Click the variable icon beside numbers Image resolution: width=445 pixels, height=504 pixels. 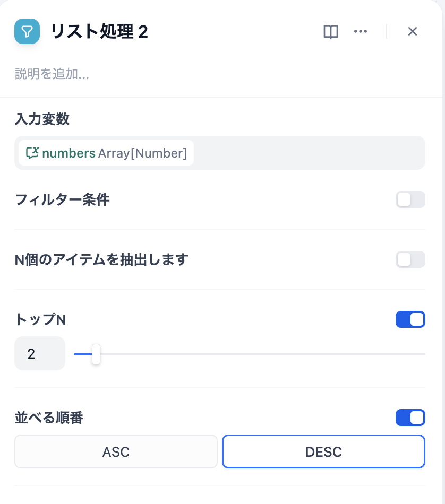[32, 153]
